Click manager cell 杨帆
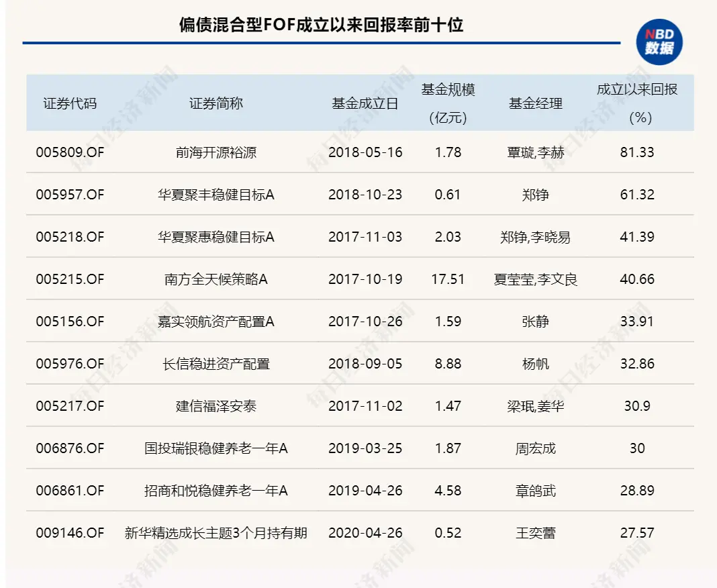The height and width of the screenshot is (588, 717). click(536, 364)
